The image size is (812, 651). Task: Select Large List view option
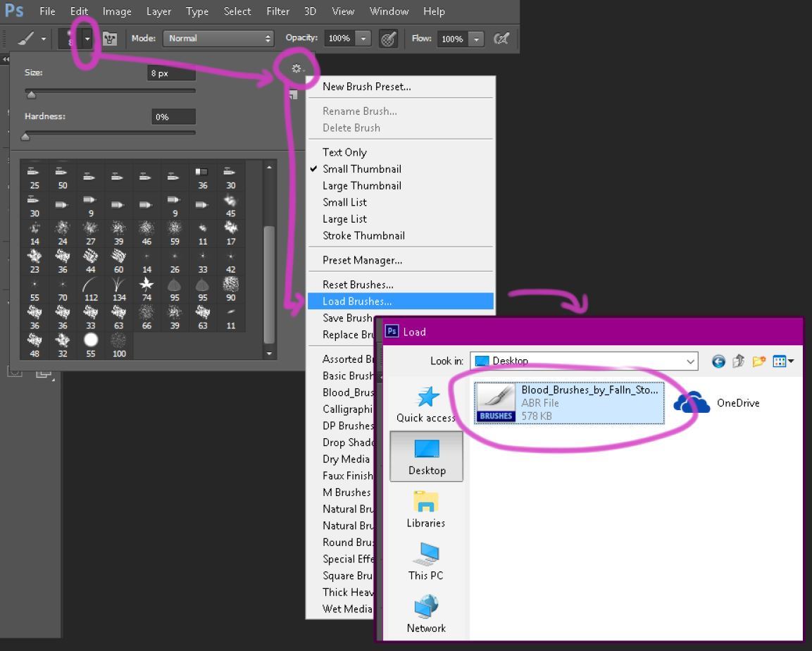point(400,218)
